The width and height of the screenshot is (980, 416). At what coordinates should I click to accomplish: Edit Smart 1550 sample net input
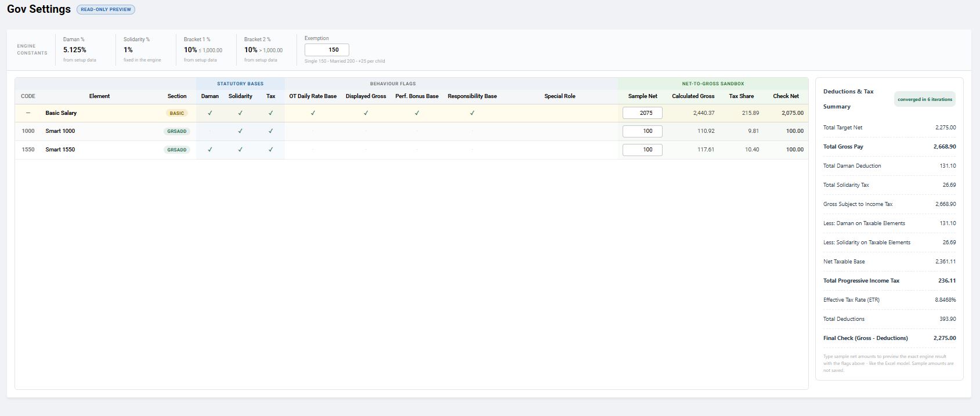pyautogui.click(x=642, y=150)
